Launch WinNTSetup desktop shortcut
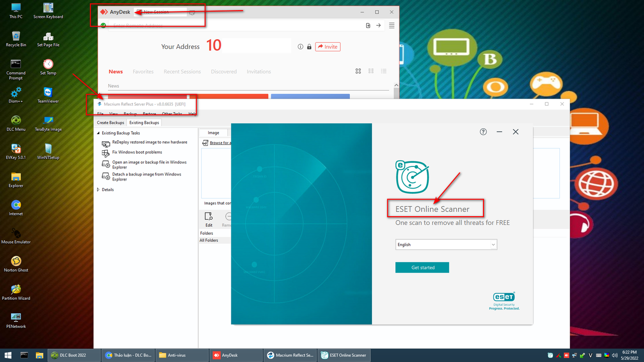This screenshot has height=362, width=644. [48, 151]
